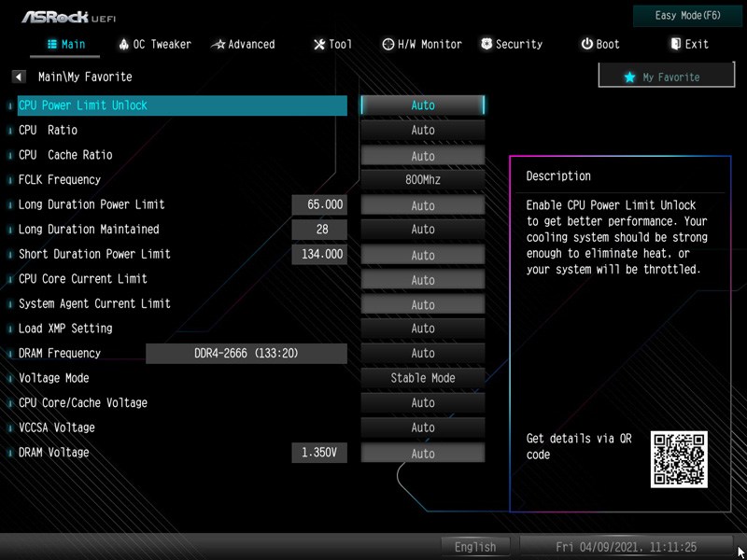Screen dimensions: 747x560
Task: Click the wrench icon on Tool tab
Action: [318, 45]
